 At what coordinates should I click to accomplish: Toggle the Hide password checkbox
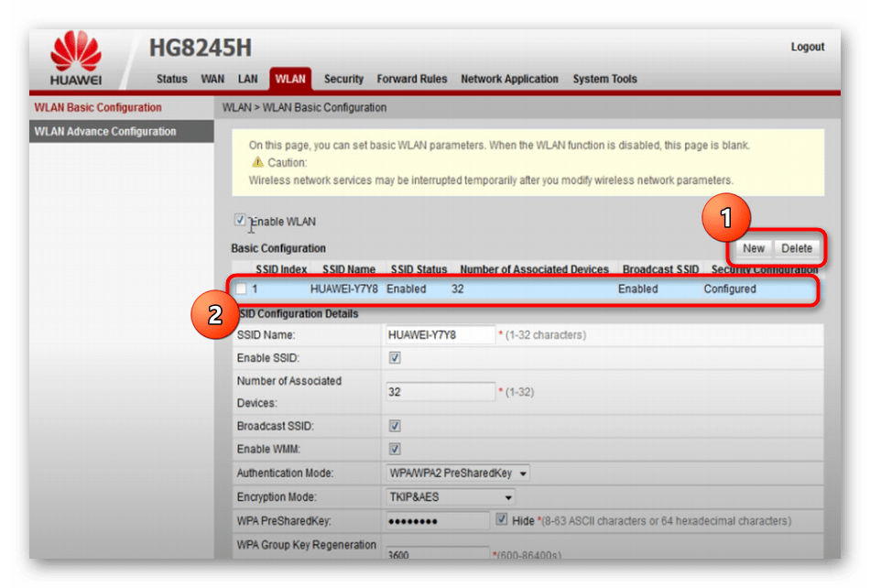502,519
